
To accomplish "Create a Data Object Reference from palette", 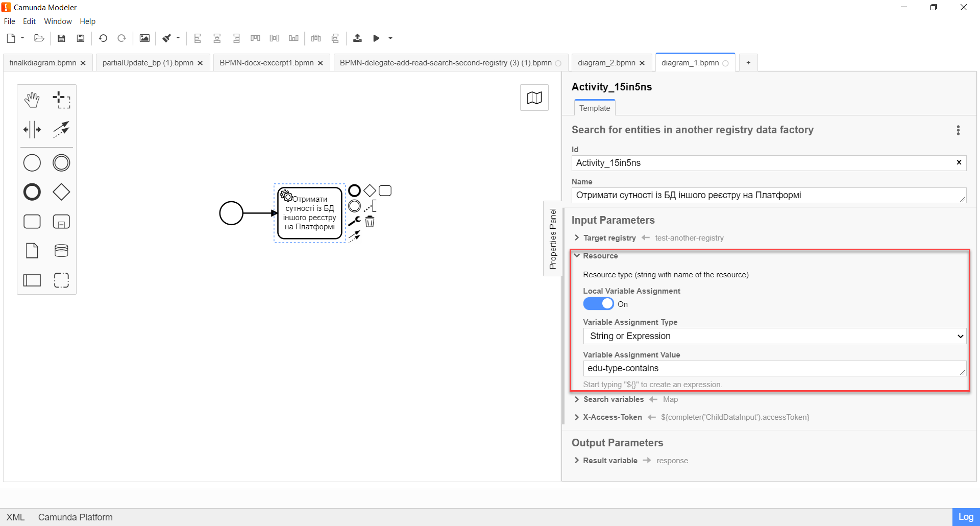I will click(x=32, y=251).
